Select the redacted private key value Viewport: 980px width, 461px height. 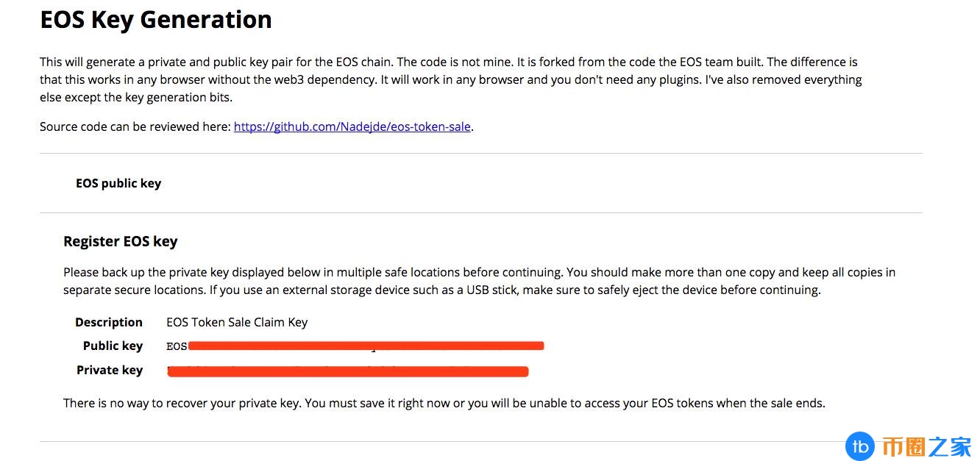[347, 371]
